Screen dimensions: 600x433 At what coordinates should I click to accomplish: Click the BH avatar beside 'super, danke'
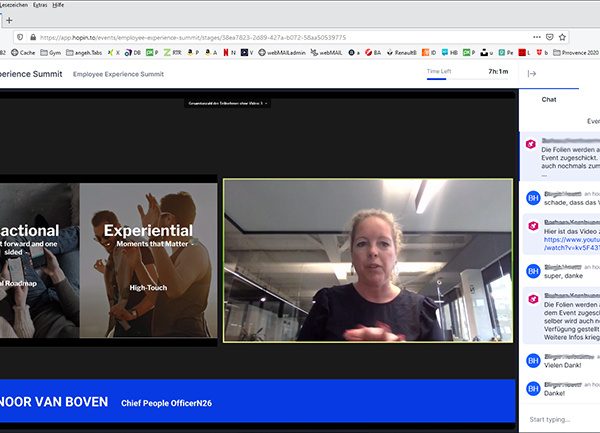(533, 271)
